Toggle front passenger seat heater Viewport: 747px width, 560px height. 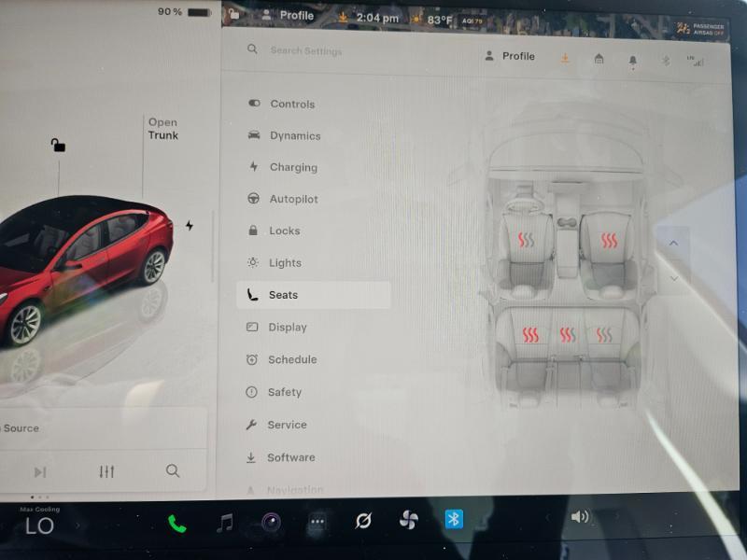(609, 241)
